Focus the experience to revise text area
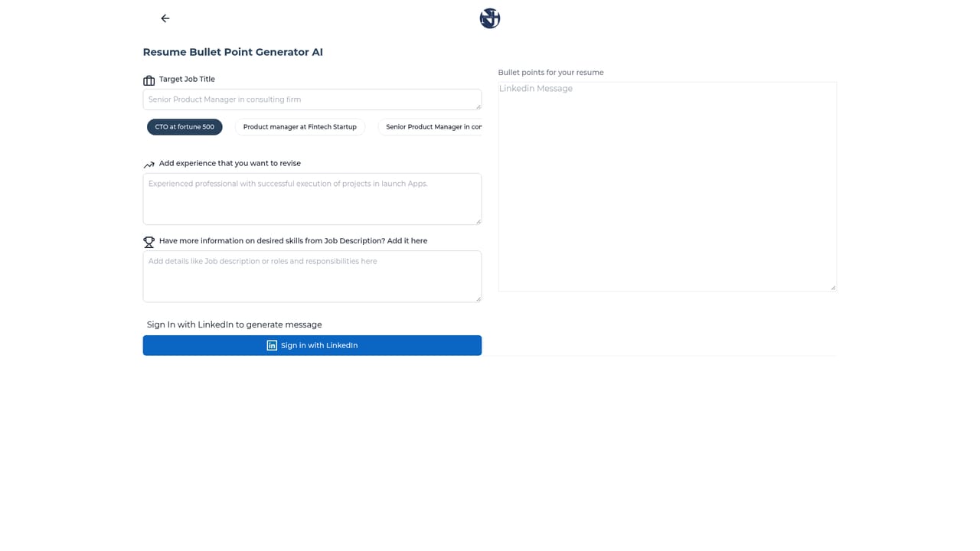The height and width of the screenshot is (551, 980). pos(312,199)
